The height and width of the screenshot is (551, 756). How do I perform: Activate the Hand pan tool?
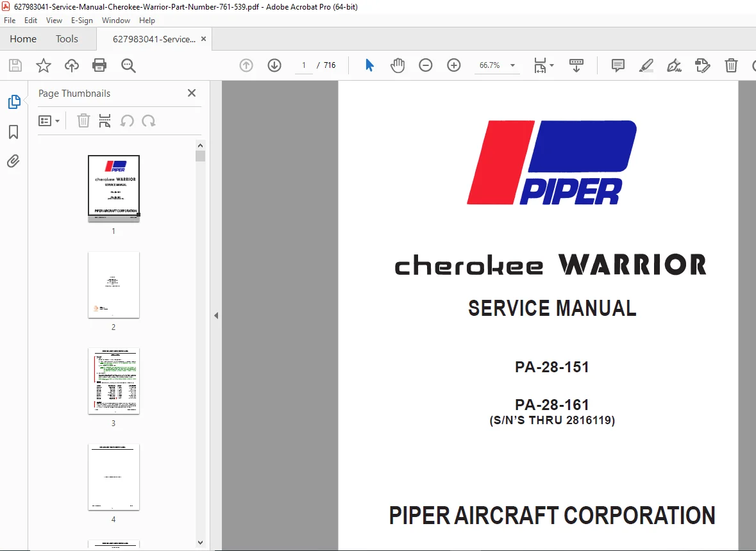(398, 65)
